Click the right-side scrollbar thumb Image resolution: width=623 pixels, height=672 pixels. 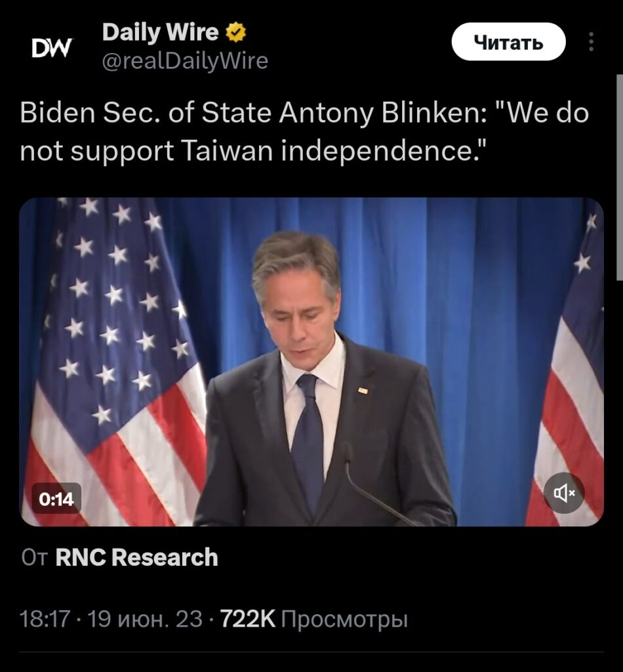tap(620, 177)
